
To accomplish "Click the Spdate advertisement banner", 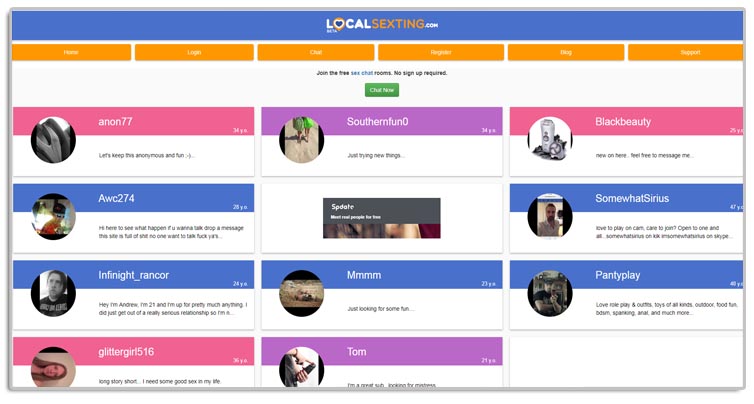I will (382, 218).
